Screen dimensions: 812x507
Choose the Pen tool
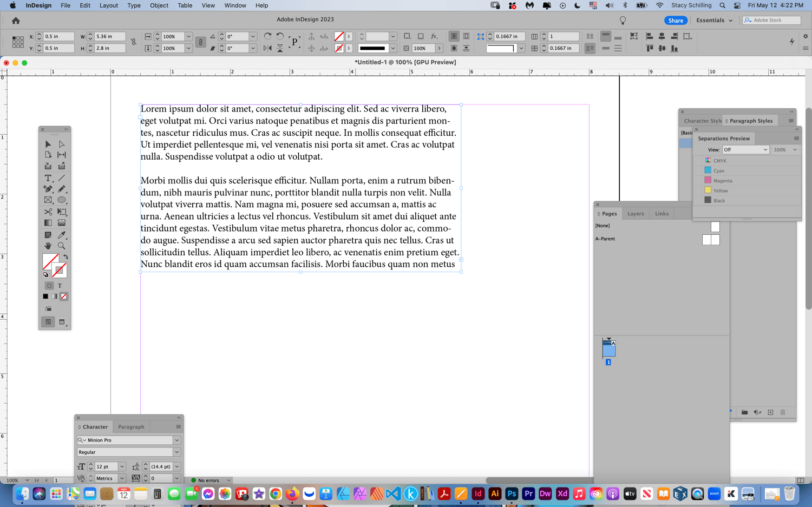pyautogui.click(x=48, y=189)
